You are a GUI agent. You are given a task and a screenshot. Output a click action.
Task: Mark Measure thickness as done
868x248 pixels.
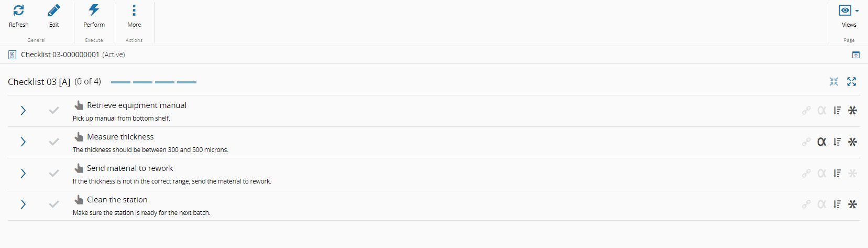pyautogui.click(x=54, y=142)
